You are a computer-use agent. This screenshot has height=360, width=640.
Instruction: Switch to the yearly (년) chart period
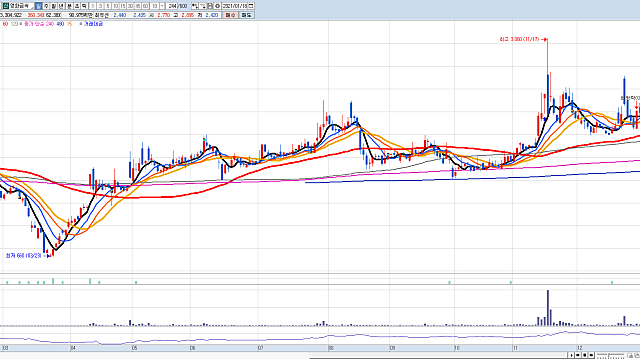(x=61, y=6)
